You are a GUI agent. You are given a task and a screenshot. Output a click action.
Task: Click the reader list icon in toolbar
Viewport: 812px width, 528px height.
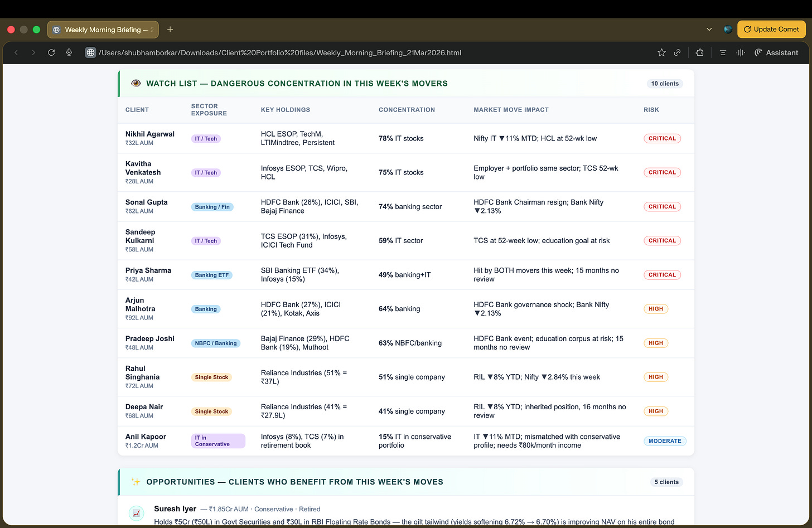[x=723, y=52]
